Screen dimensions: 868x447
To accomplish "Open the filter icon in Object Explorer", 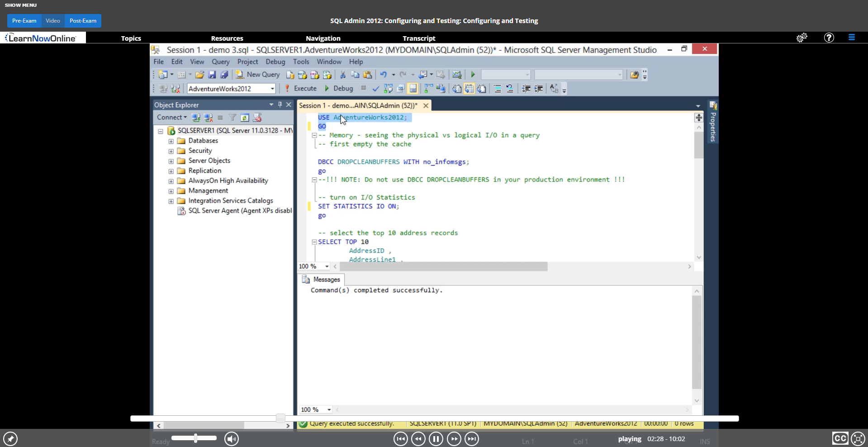I will pyautogui.click(x=232, y=118).
